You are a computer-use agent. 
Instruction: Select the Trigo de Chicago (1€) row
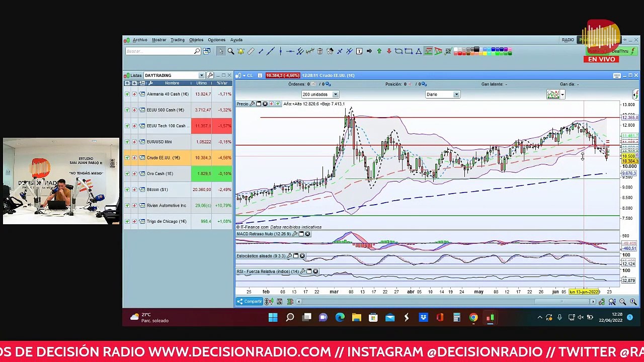click(x=178, y=221)
